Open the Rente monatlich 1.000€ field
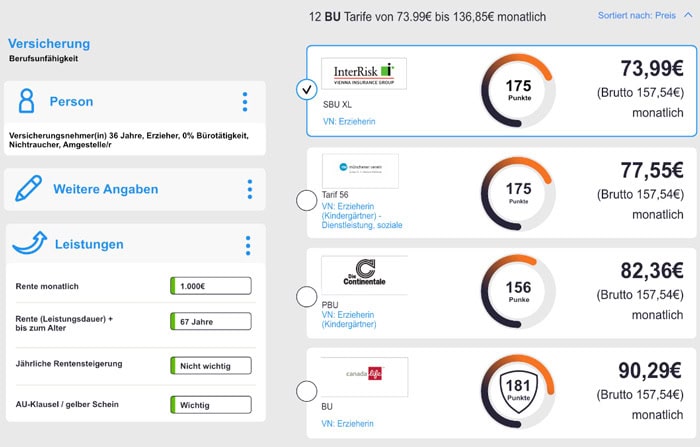The width and height of the screenshot is (700, 447). 211,286
